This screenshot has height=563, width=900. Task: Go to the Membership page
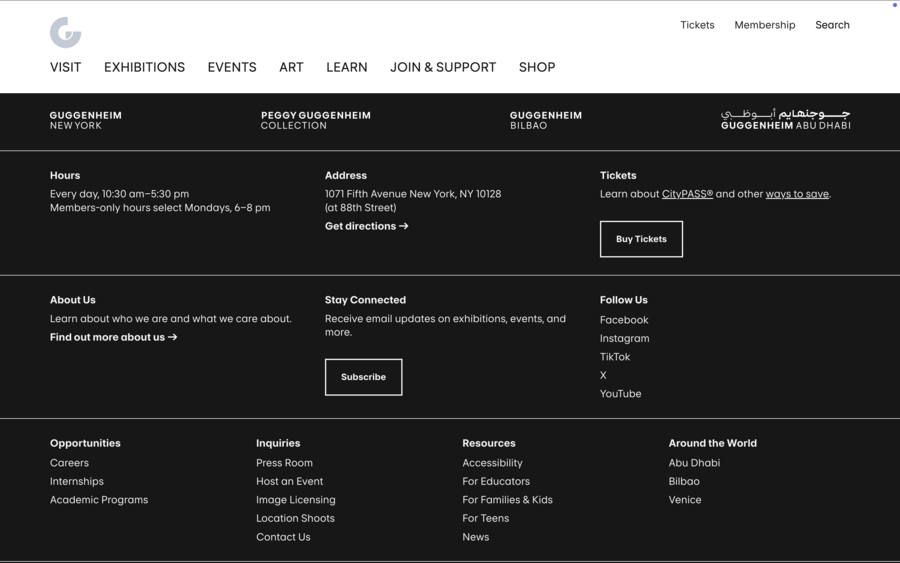764,25
